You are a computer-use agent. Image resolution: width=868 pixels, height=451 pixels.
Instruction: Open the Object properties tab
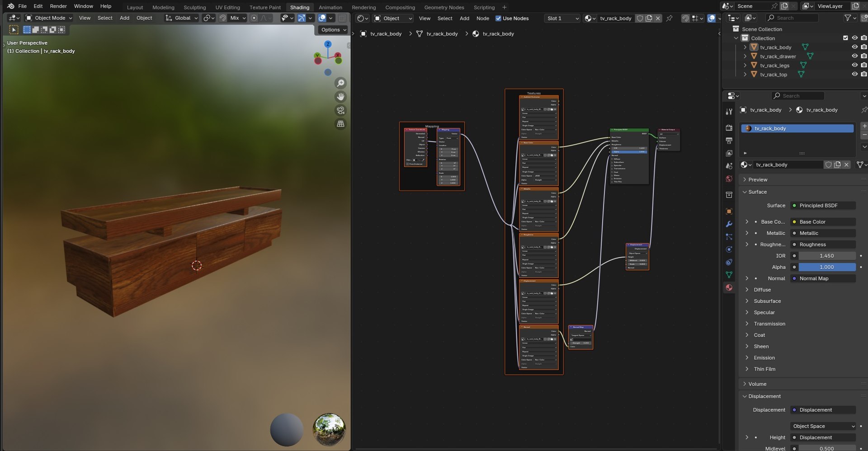click(x=729, y=211)
